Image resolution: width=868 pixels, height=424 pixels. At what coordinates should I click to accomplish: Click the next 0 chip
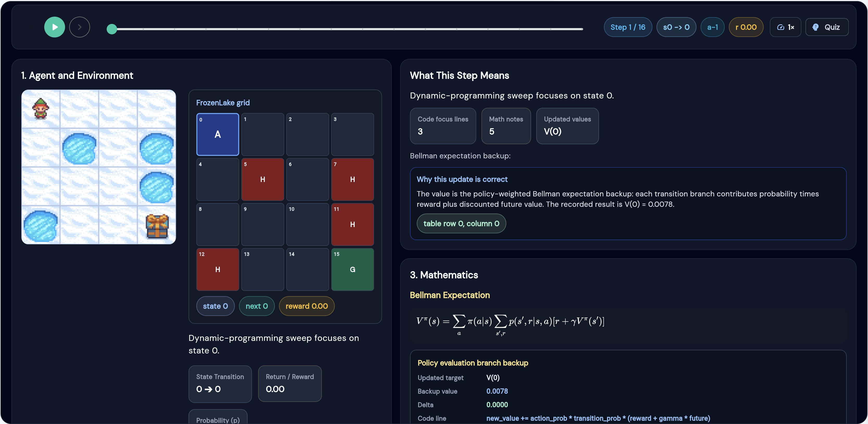pyautogui.click(x=257, y=306)
